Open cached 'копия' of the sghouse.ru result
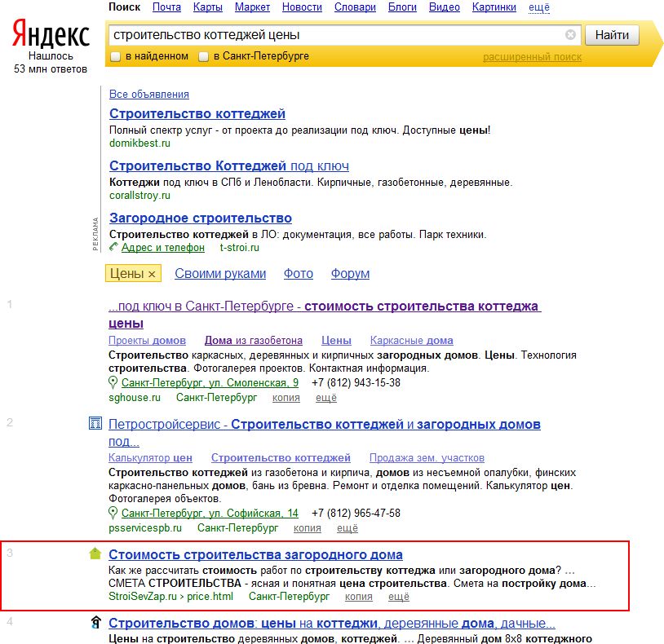The height and width of the screenshot is (644, 664). click(286, 398)
